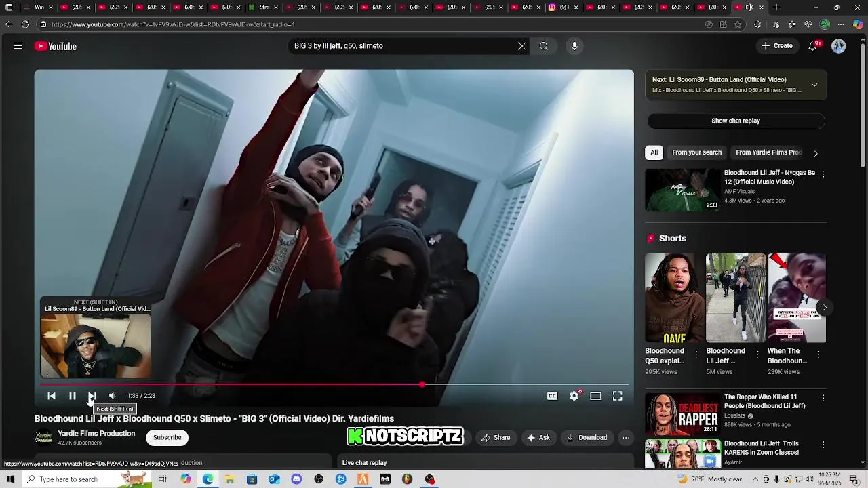
Task: Open the account avatar menu
Action: pos(839,46)
